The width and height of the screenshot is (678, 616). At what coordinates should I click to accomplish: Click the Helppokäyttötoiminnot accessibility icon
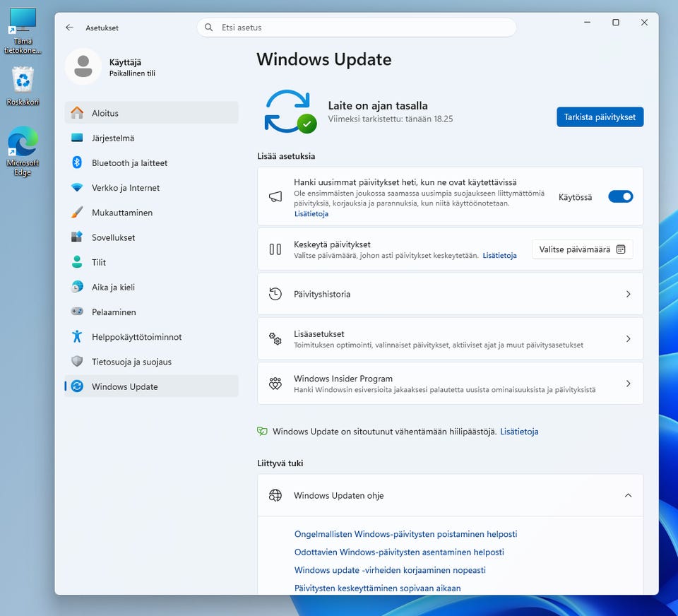pyautogui.click(x=77, y=336)
